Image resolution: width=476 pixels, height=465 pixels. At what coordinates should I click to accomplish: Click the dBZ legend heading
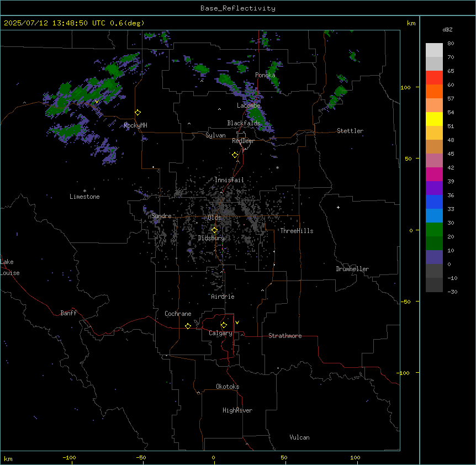(447, 30)
